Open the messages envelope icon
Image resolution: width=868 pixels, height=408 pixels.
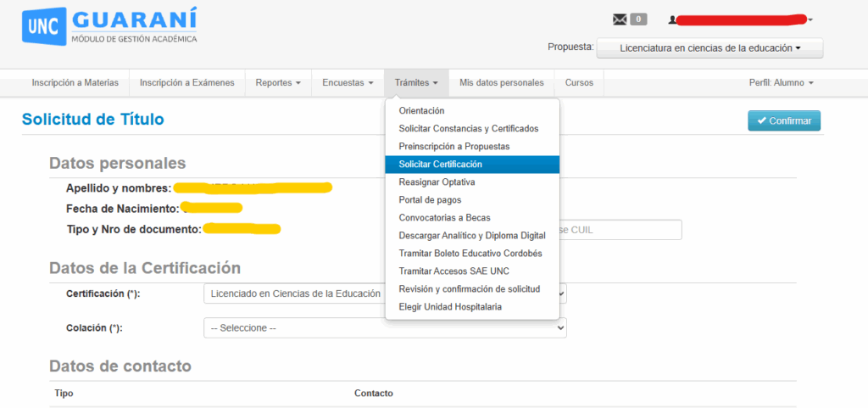618,20
